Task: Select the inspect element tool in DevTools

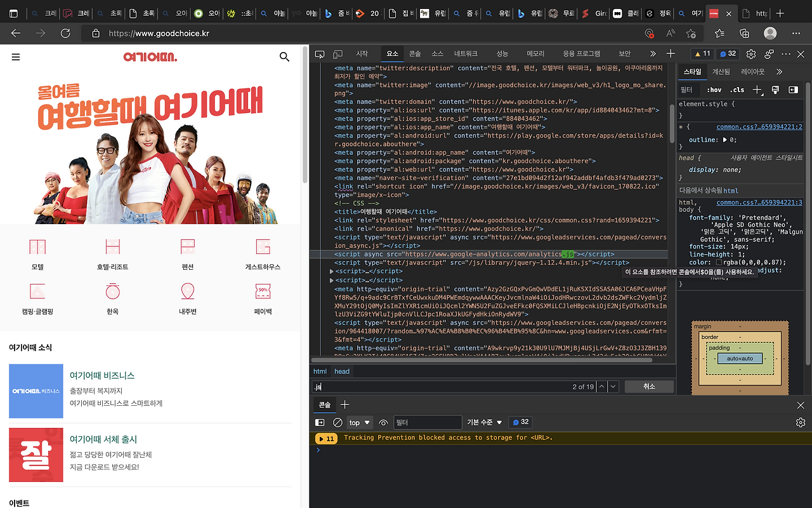Action: point(320,53)
